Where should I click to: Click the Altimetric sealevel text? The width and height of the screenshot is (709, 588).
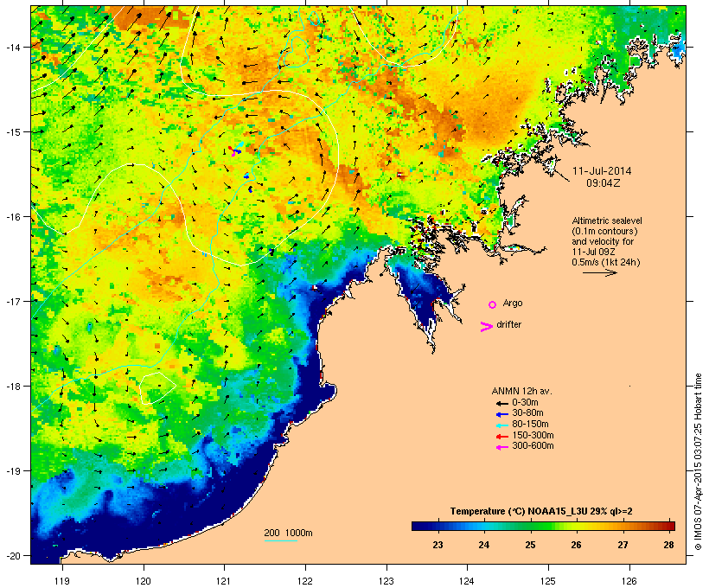click(x=607, y=220)
